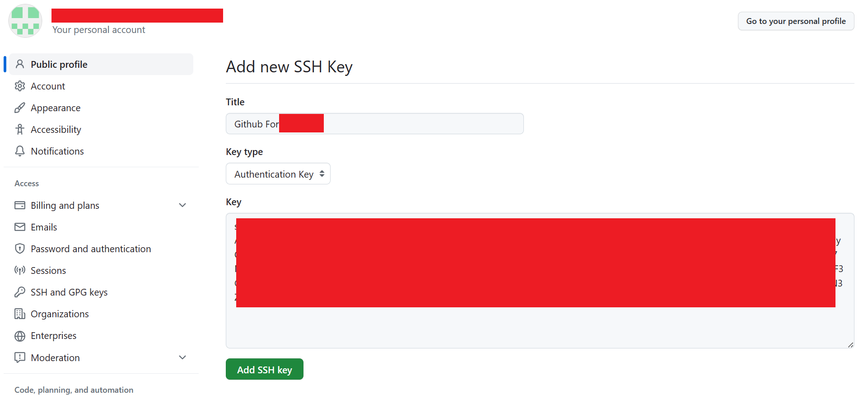This screenshot has height=395, width=868.
Task: Expand the Billing and plans section
Action: click(x=182, y=205)
